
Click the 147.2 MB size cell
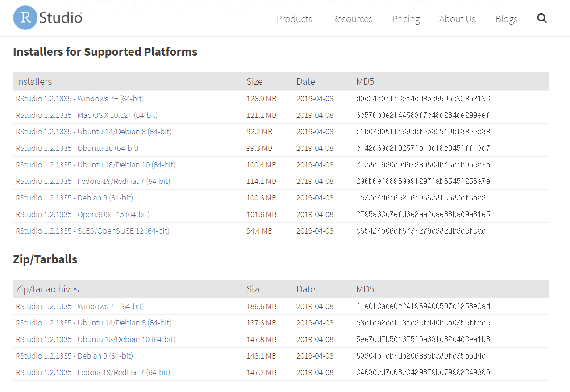[262, 372]
